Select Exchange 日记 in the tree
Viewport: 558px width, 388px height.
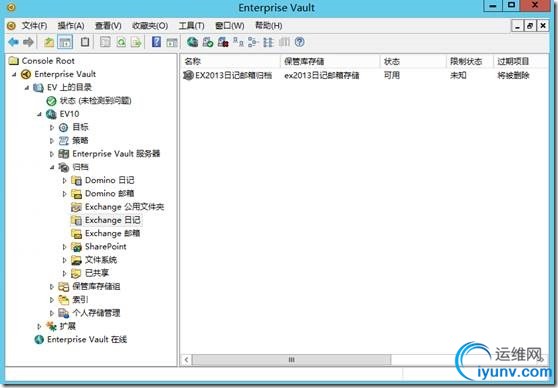pyautogui.click(x=112, y=220)
